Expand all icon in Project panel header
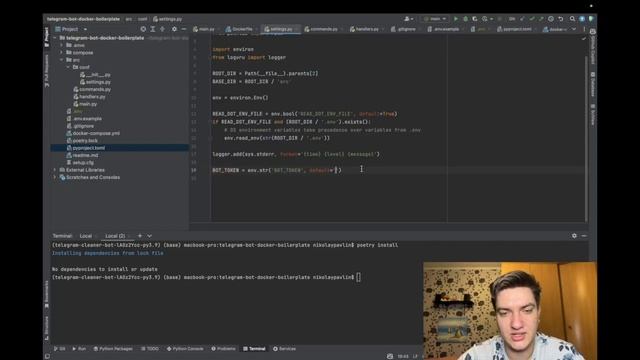 coord(153,29)
